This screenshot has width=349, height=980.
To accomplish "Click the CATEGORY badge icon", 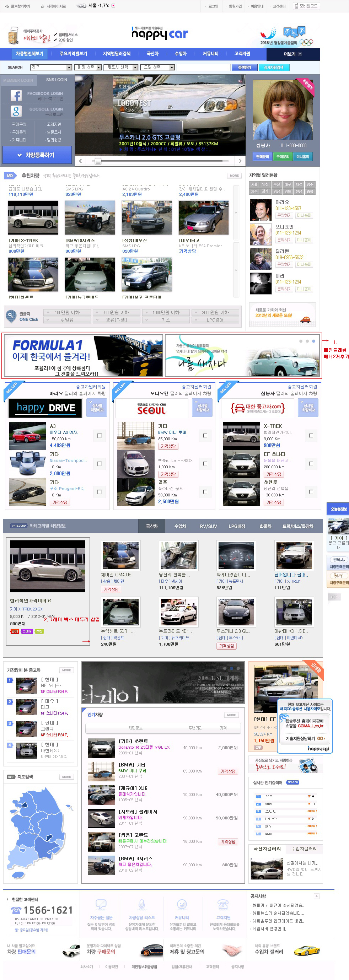I will coord(18,526).
